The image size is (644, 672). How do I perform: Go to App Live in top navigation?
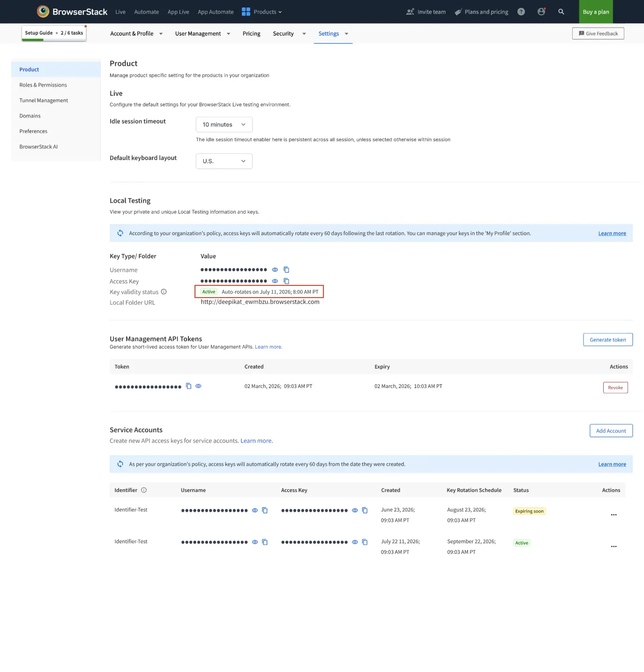[178, 12]
